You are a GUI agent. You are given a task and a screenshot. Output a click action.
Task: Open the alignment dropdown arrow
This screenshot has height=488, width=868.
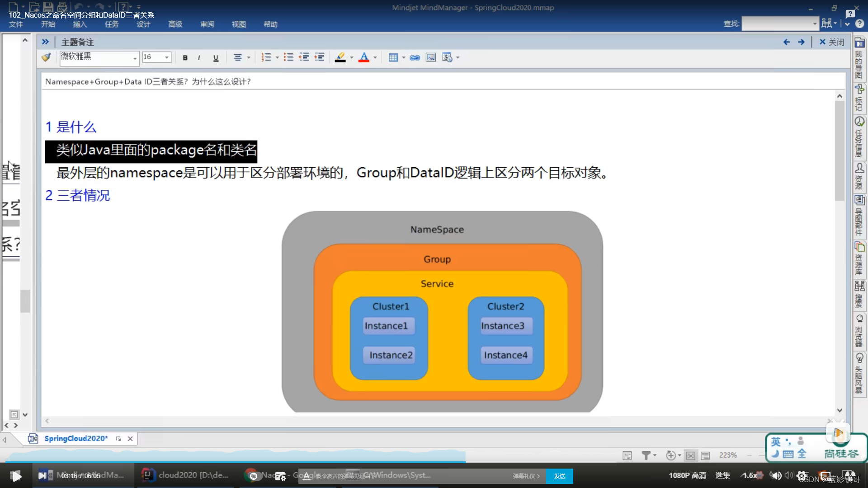pos(249,57)
